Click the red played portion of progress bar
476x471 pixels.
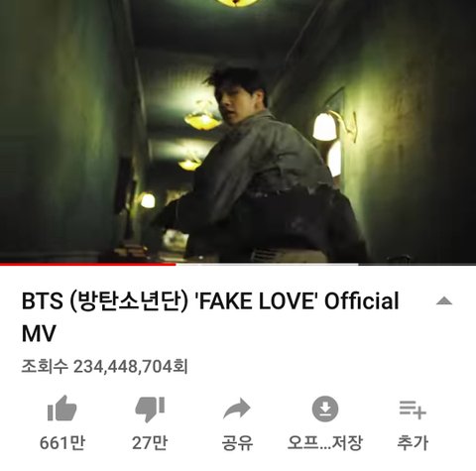87,264
